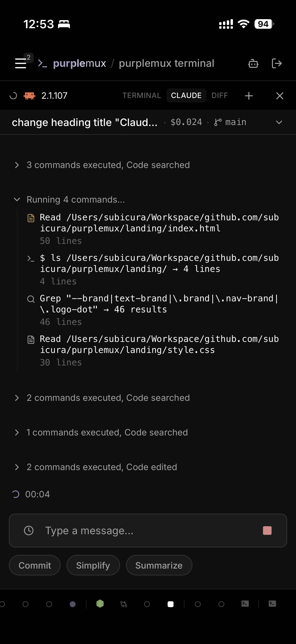Tap the git branch icon beside main
The height and width of the screenshot is (644, 296).
coord(218,122)
